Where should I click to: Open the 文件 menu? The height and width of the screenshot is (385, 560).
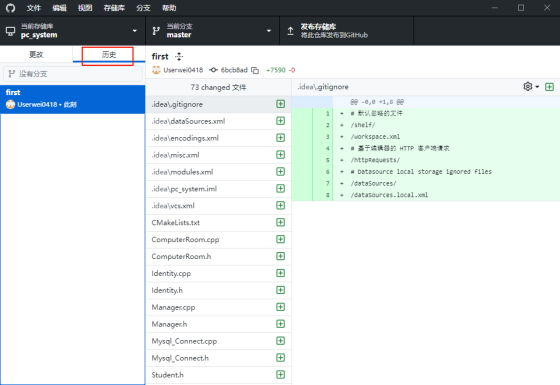(x=34, y=8)
